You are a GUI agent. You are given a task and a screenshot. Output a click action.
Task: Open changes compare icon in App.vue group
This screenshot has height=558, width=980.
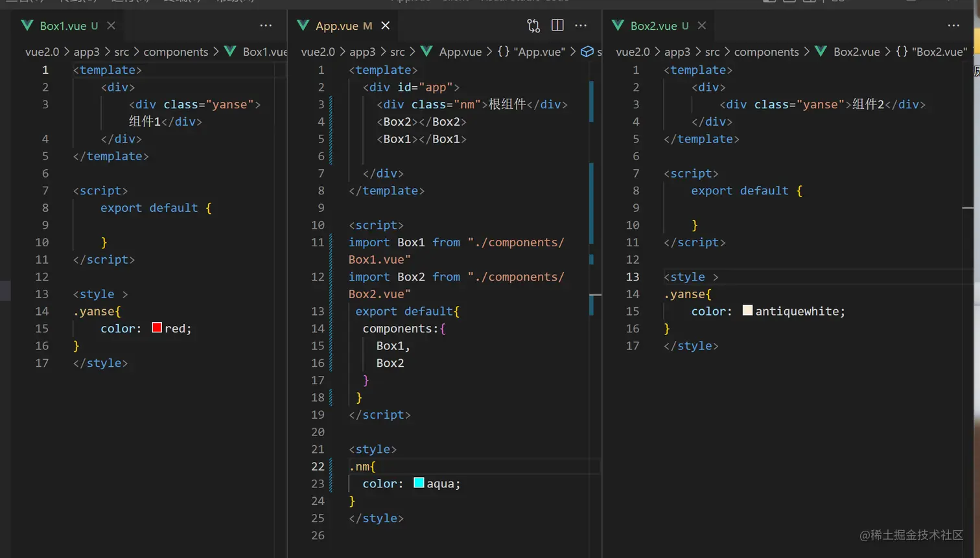click(533, 26)
